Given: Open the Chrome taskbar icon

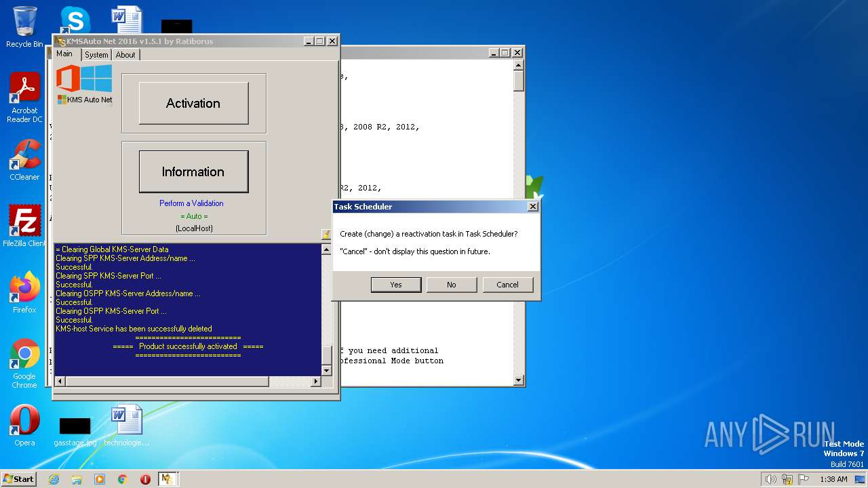Looking at the screenshot, I should (123, 479).
